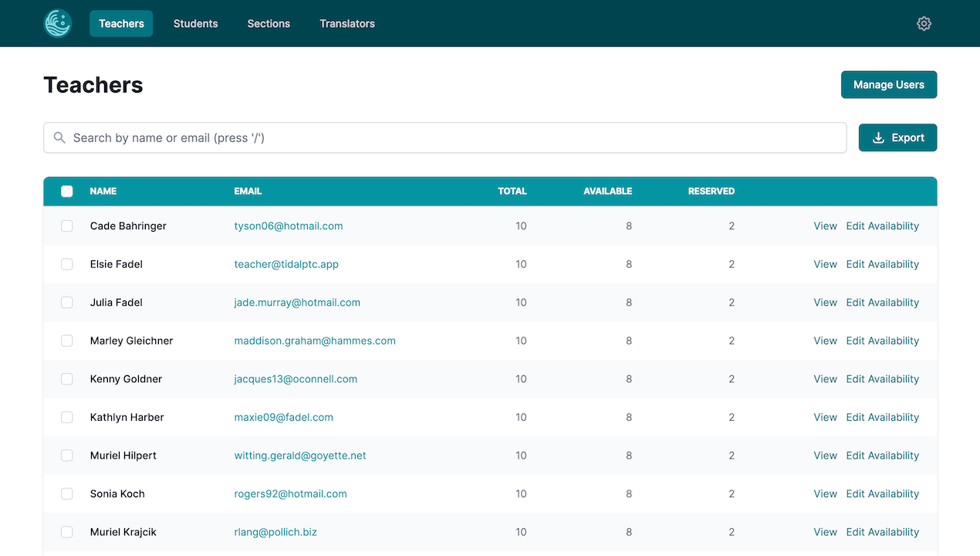
Task: Click email jade.murray@hotmail.com
Action: [297, 302]
